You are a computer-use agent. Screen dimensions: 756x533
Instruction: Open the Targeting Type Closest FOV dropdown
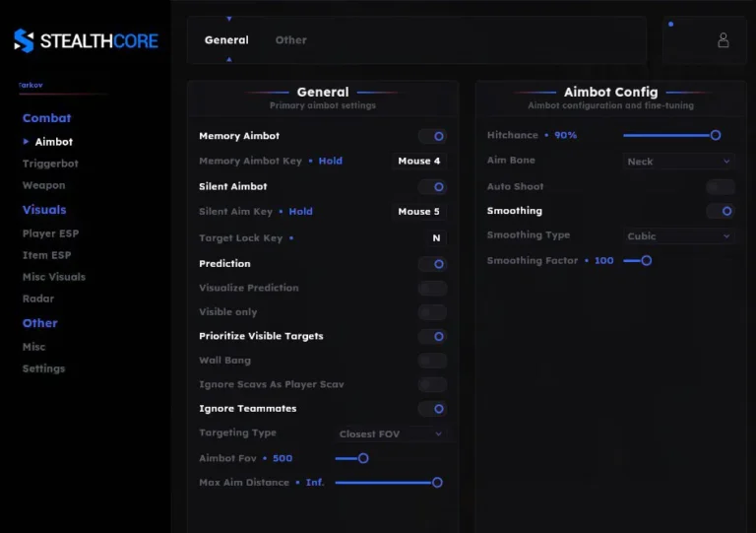click(391, 433)
